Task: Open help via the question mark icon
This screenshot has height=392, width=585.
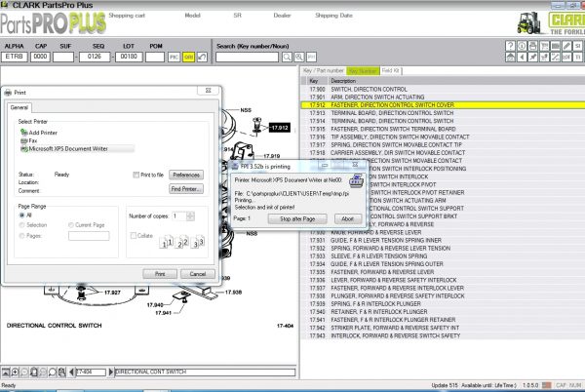Action: [x=510, y=46]
